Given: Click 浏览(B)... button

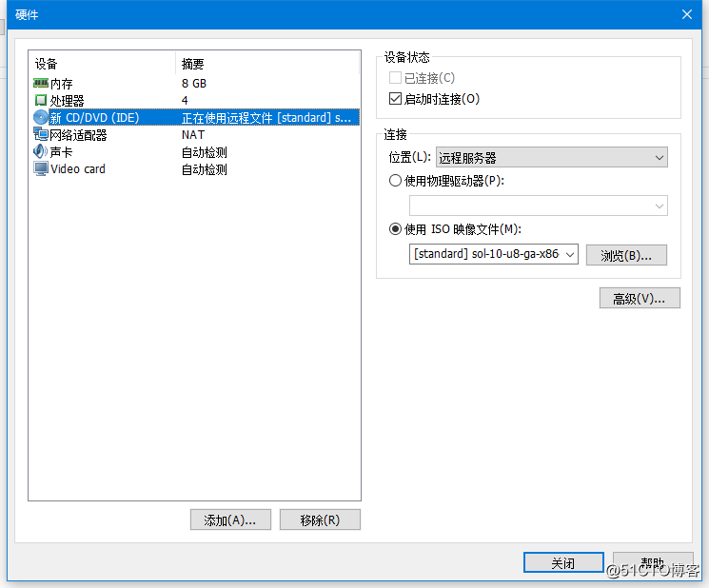Looking at the screenshot, I should pyautogui.click(x=626, y=255).
